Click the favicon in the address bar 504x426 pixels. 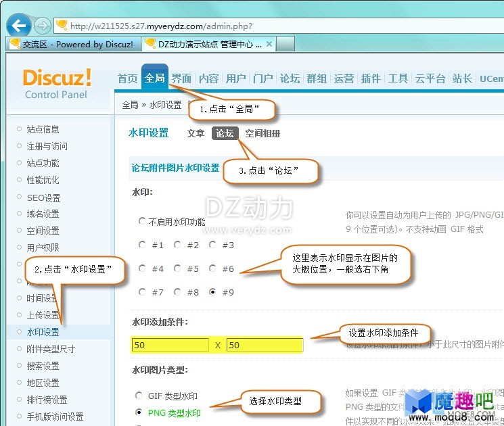point(62,25)
